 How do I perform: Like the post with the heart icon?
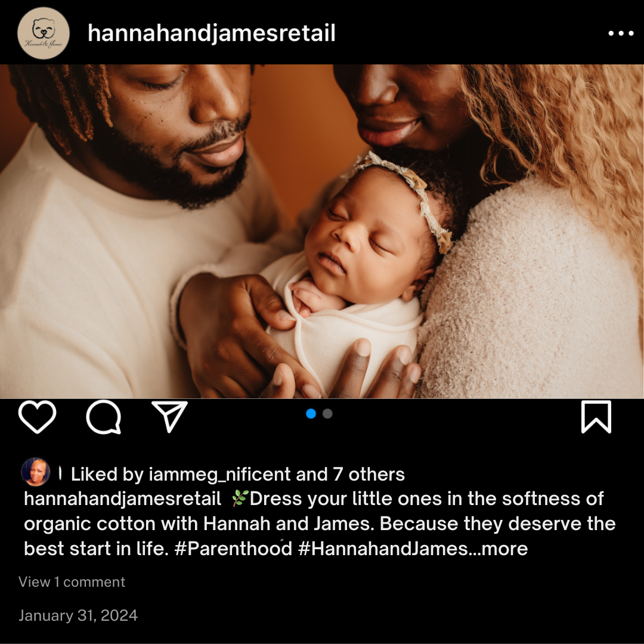[x=38, y=417]
